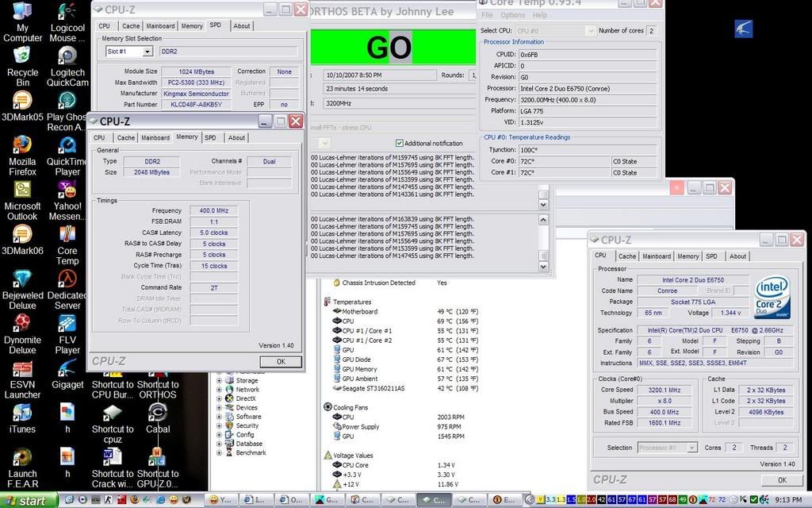Click the clock showing 9:13 PM
The height and width of the screenshot is (508, 812).
tap(789, 500)
